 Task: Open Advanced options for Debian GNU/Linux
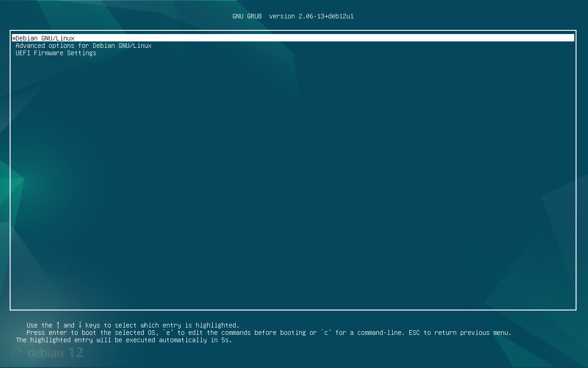point(84,46)
